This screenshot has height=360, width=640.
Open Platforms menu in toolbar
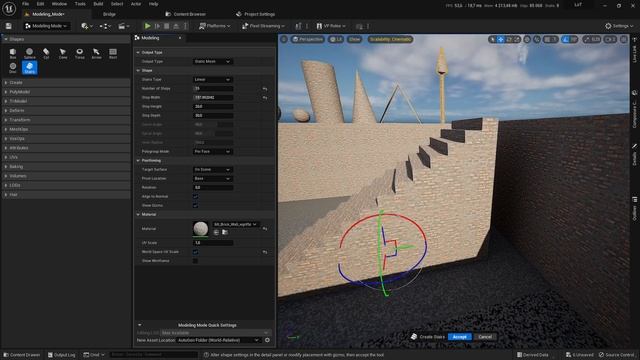click(x=214, y=26)
